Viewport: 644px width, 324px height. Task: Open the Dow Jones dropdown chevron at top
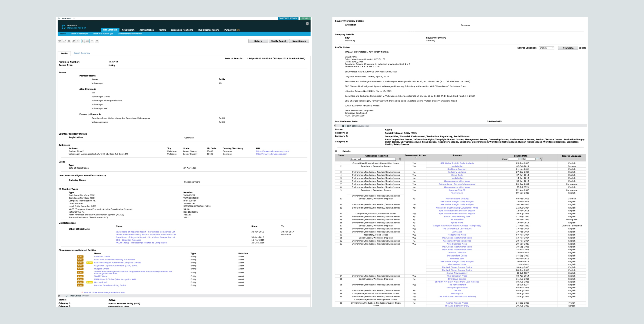74,18
